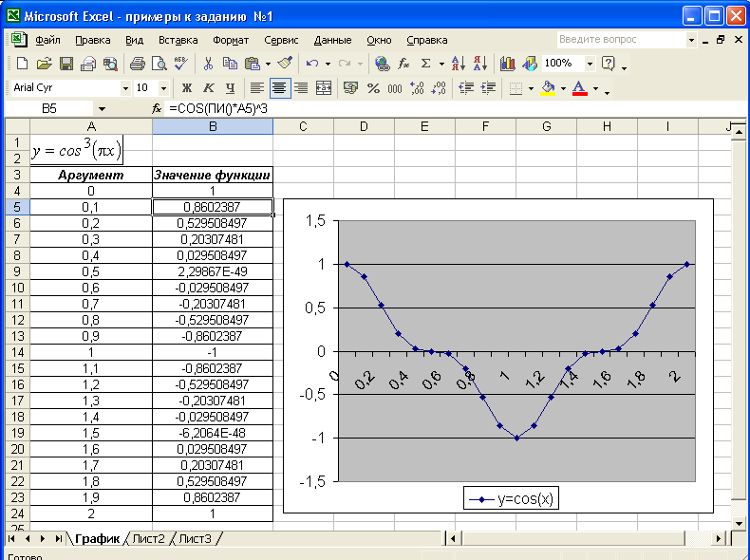Decrease indent icon
The image size is (750, 560).
(x=466, y=88)
